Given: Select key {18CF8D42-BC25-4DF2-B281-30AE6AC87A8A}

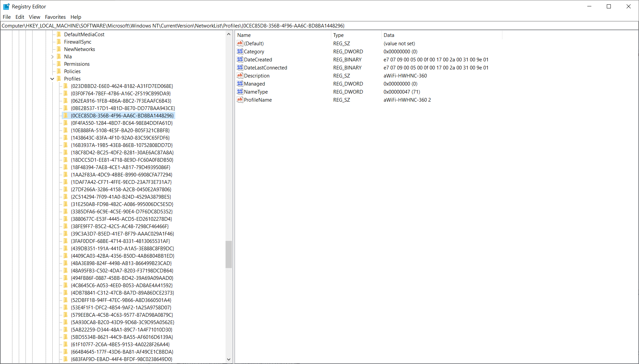Looking at the screenshot, I should tap(122, 153).
